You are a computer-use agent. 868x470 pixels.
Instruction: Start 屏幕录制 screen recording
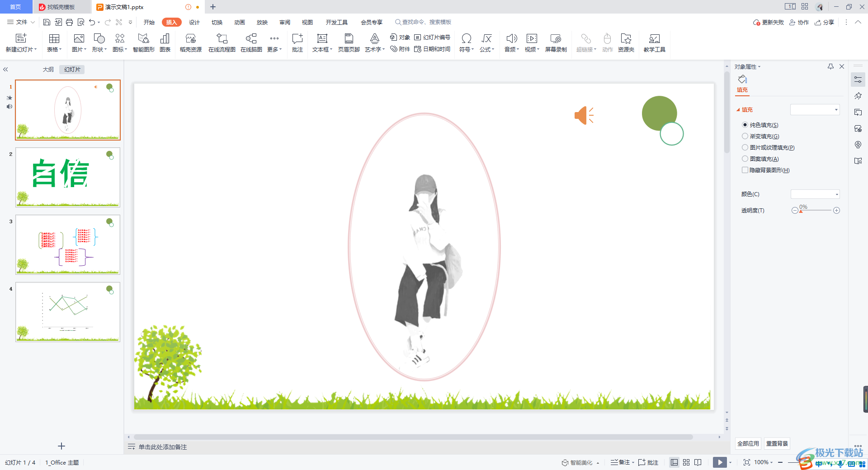coord(556,43)
